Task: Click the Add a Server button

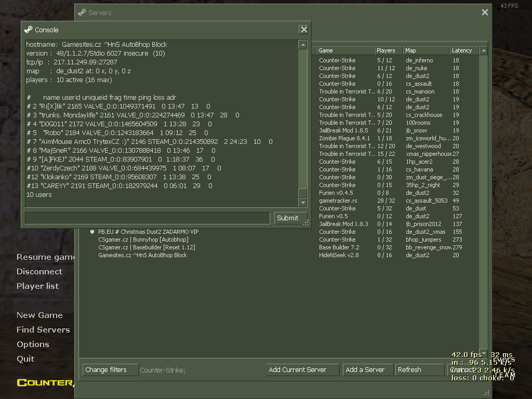Action: [367, 370]
